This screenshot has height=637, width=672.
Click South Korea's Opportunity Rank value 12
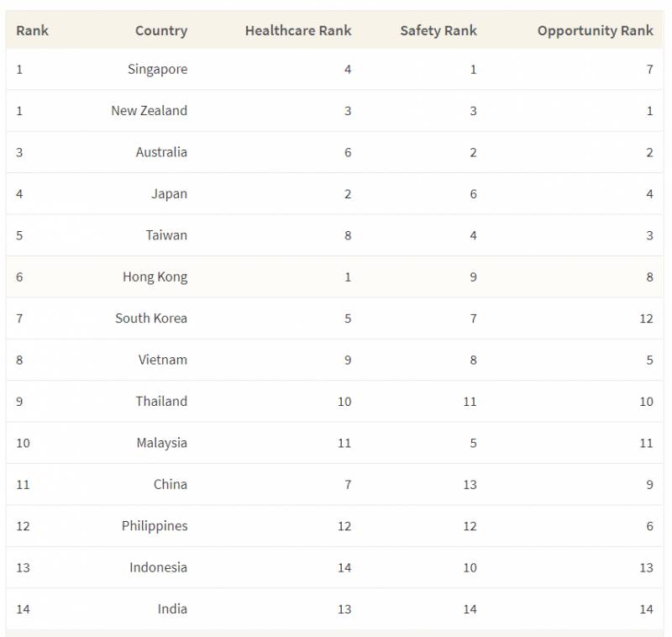click(645, 318)
